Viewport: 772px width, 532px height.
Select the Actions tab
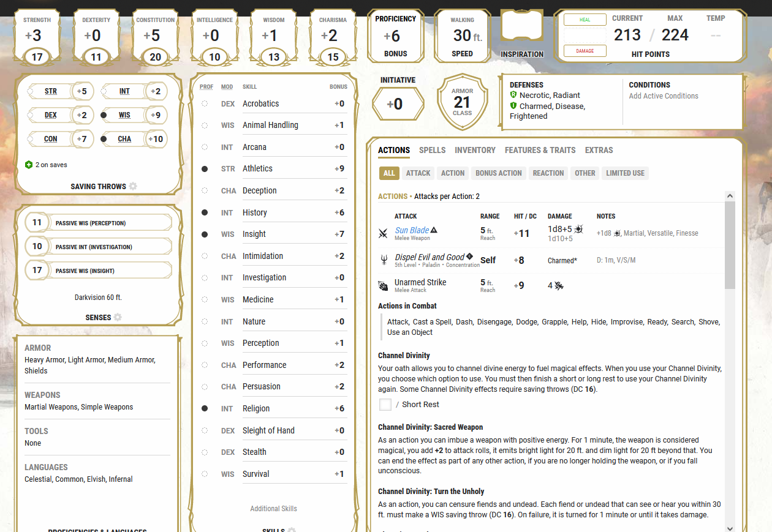pyautogui.click(x=394, y=150)
